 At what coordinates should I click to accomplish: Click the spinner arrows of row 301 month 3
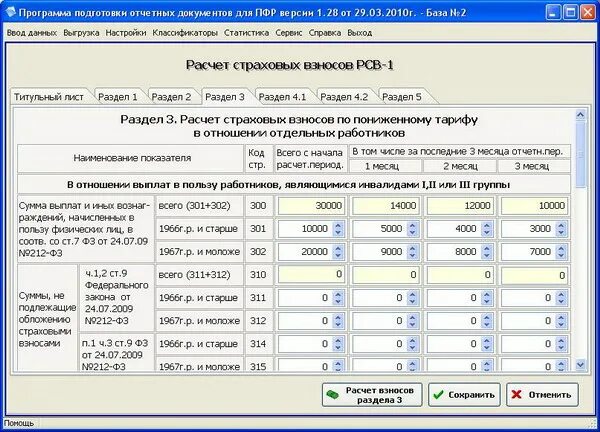[561, 229]
